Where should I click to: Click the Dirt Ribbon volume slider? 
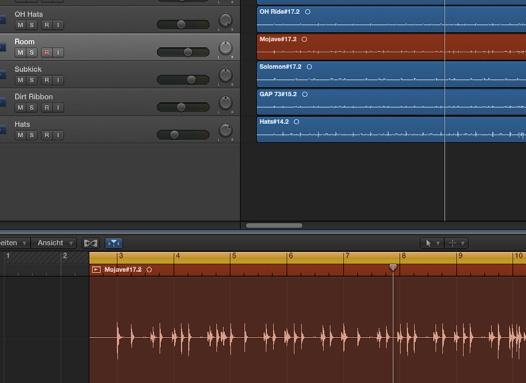tap(183, 107)
